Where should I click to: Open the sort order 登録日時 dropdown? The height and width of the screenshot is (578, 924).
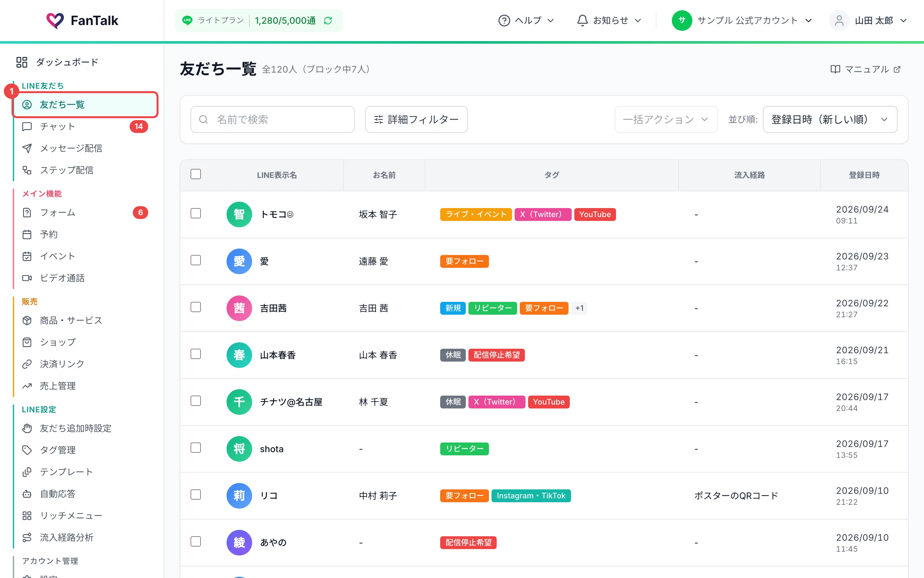[x=830, y=120]
